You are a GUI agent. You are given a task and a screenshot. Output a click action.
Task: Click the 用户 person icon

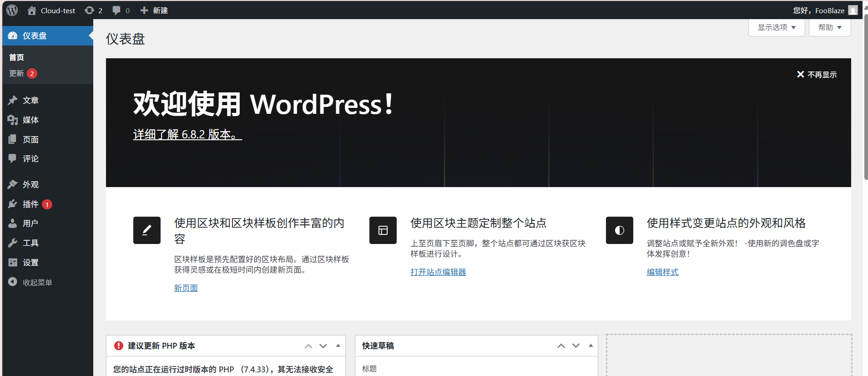point(13,223)
